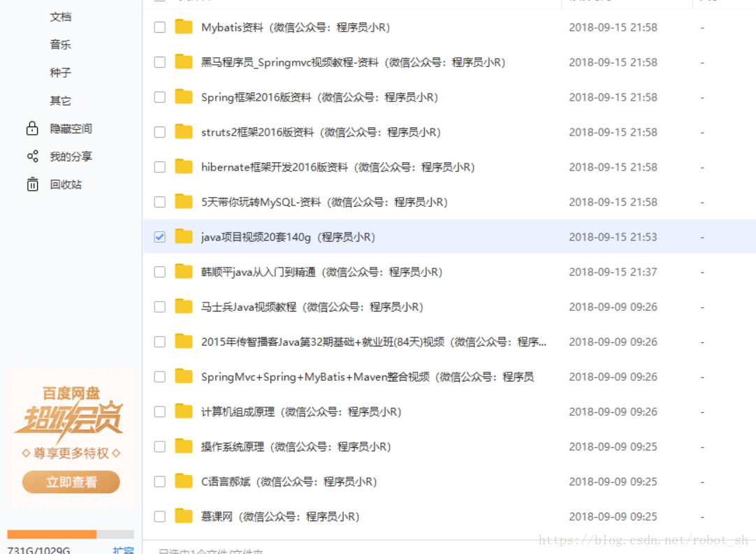
Task: Click the C语言郝斌 folder icon
Action: coord(183,481)
